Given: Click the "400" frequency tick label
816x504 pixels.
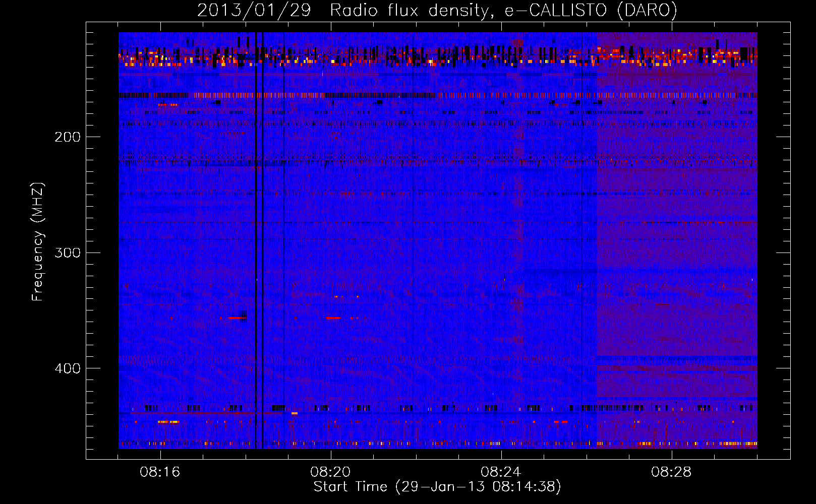Looking at the screenshot, I should pyautogui.click(x=68, y=368).
